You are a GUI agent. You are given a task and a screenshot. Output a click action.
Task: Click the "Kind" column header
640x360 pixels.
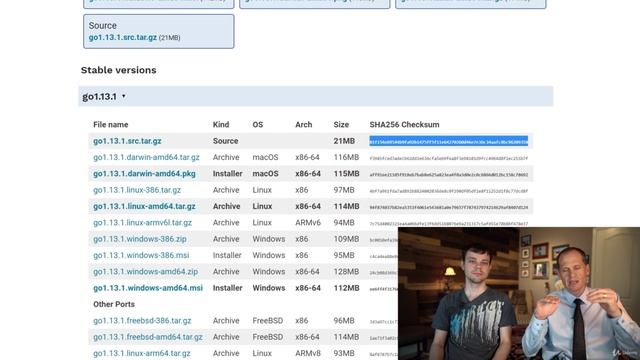[221, 124]
